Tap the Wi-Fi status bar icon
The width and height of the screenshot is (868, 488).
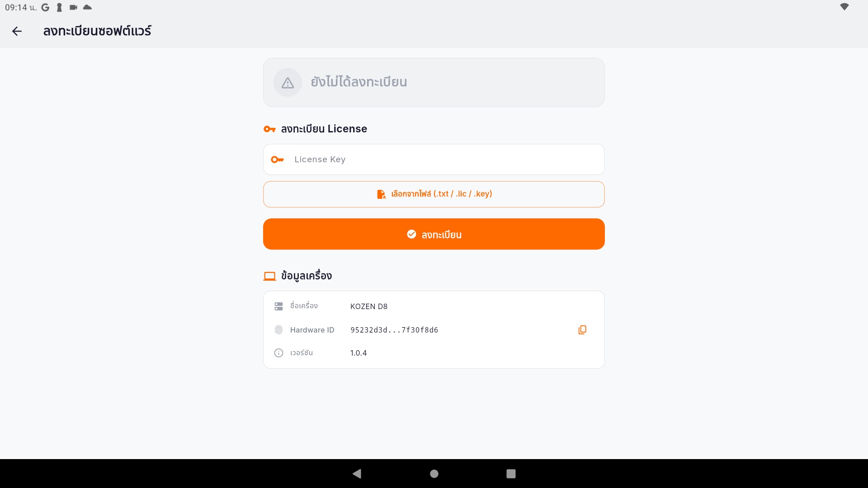(844, 7)
